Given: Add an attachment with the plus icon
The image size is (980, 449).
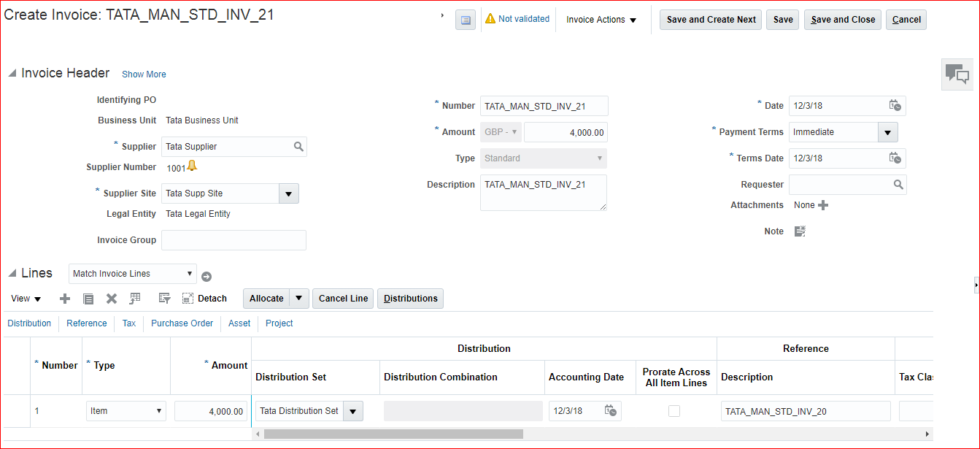Looking at the screenshot, I should (823, 206).
